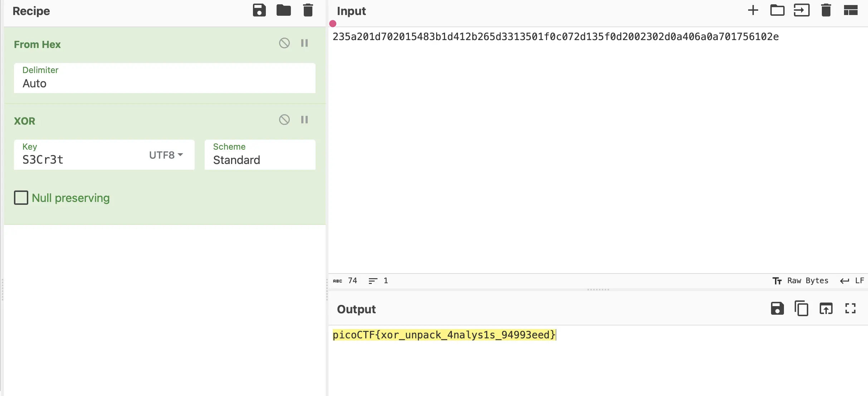Toggle Null preserving checkbox
Screen dimensions: 868x396
point(21,198)
